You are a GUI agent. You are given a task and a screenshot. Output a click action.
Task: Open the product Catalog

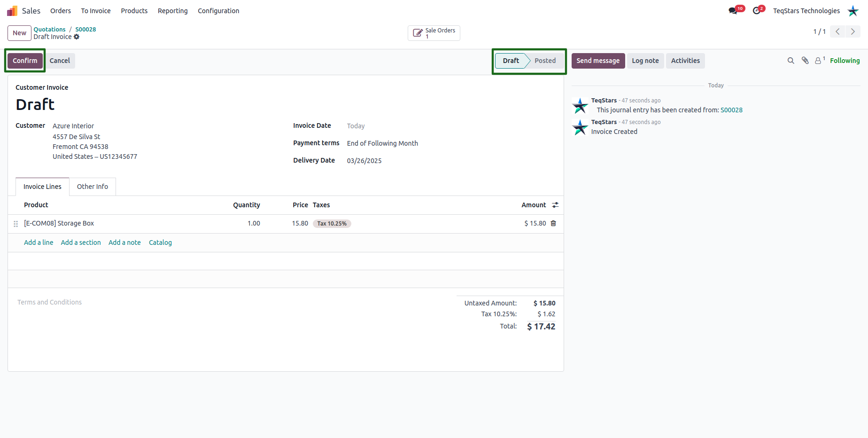click(160, 242)
